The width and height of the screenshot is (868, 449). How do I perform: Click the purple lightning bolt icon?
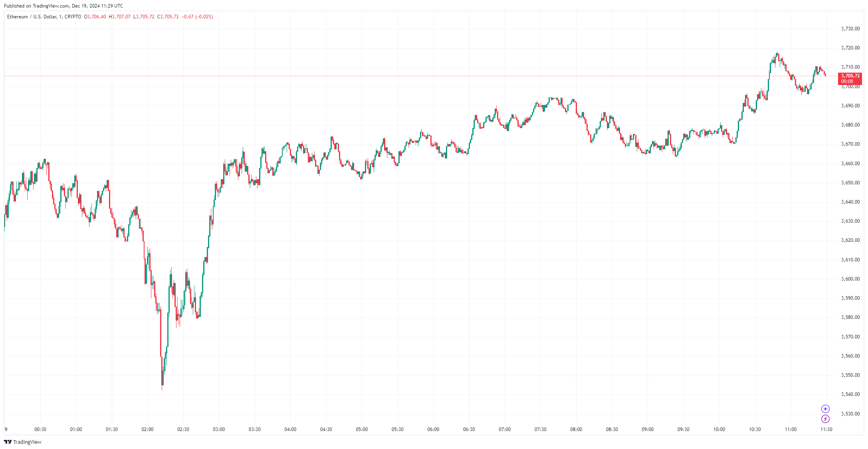pyautogui.click(x=825, y=419)
